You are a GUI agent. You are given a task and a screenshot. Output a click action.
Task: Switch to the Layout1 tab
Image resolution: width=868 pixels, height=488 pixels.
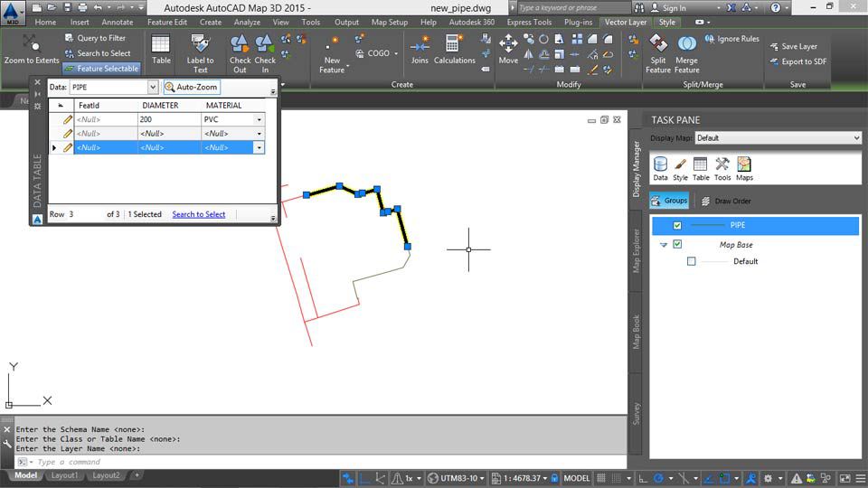click(64, 475)
